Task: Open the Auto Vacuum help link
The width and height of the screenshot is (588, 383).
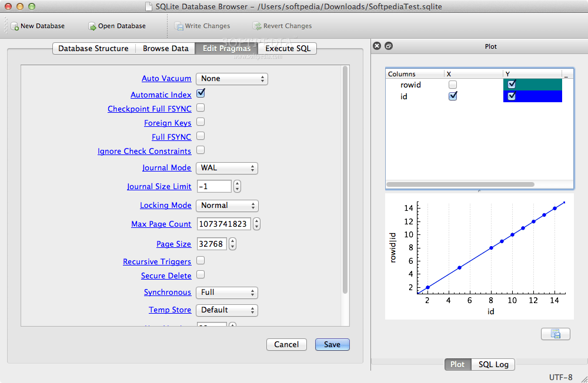Action: tap(166, 78)
